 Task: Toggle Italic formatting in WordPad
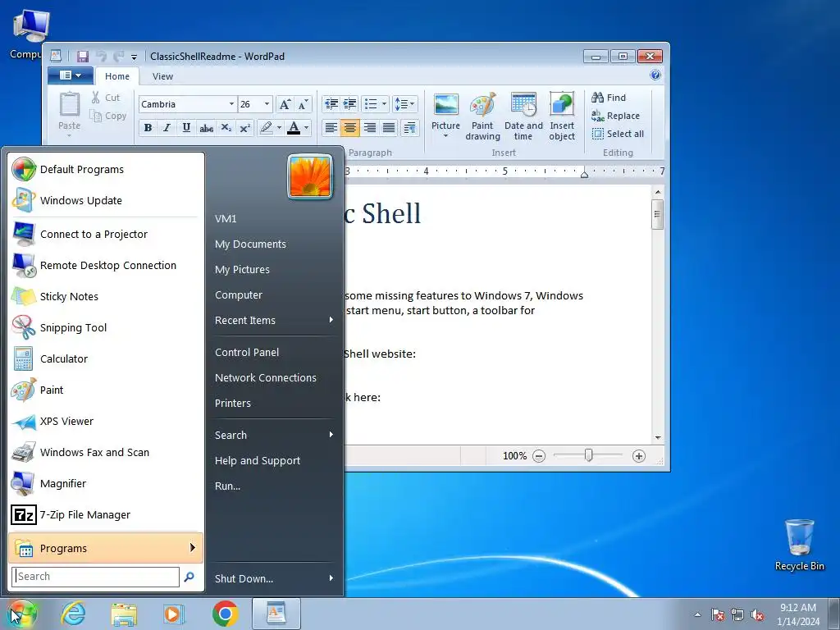[167, 127]
